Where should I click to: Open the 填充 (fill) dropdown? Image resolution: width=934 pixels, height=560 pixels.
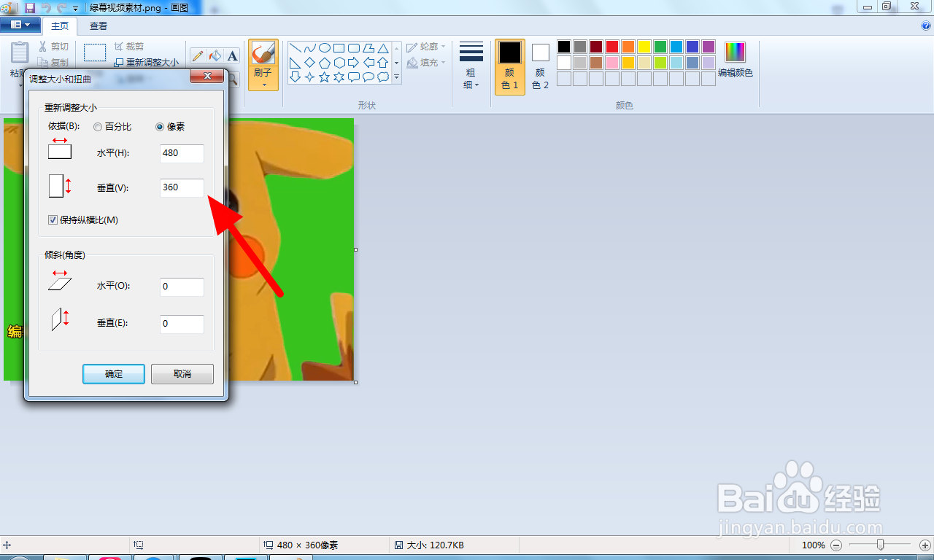pyautogui.click(x=426, y=63)
